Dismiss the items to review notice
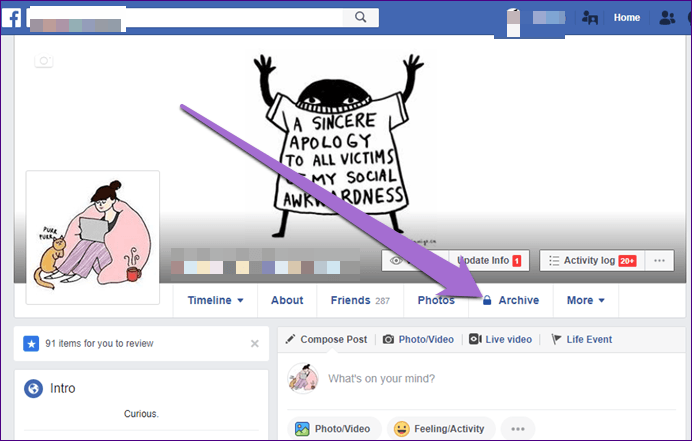Viewport: 692px width, 441px height. point(255,343)
